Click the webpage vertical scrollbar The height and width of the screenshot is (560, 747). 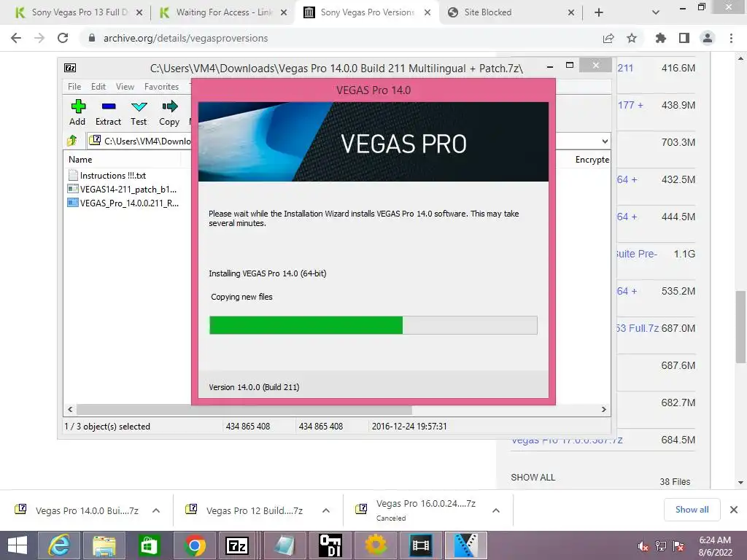click(x=740, y=327)
